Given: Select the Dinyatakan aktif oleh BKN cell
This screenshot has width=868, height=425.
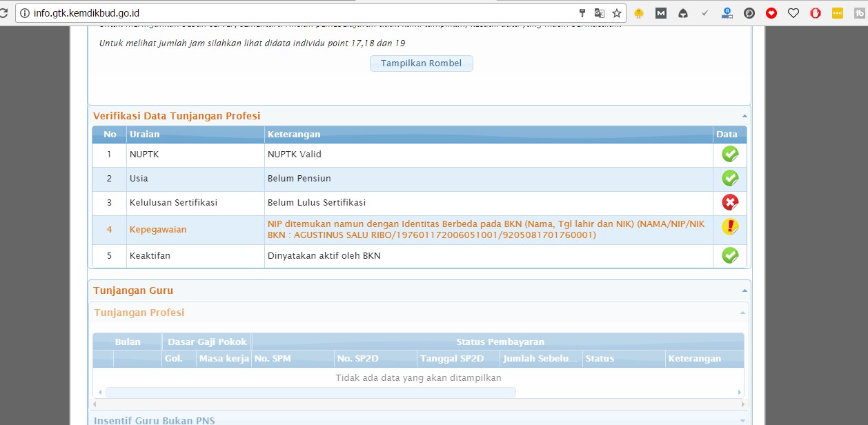Looking at the screenshot, I should pyautogui.click(x=489, y=256).
